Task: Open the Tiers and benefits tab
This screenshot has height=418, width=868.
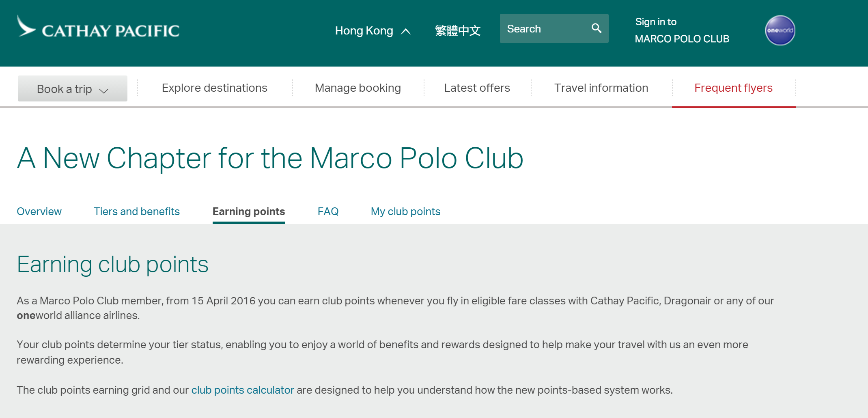Action: point(136,211)
